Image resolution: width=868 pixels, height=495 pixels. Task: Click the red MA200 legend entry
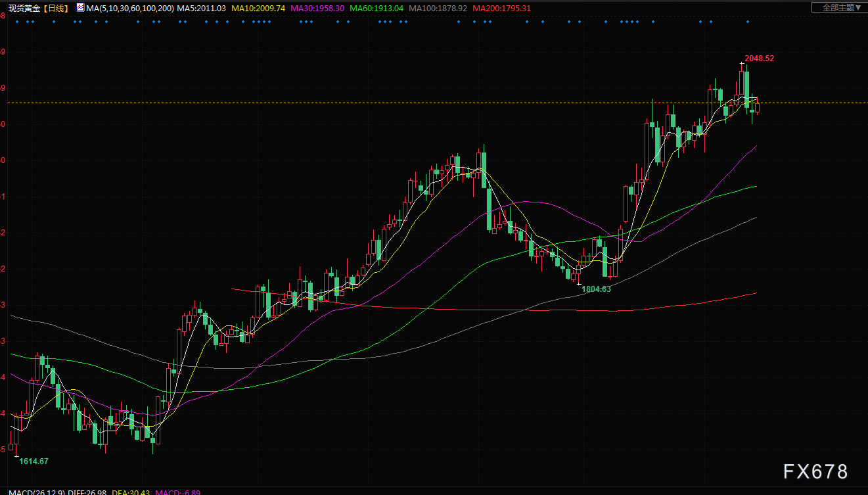pos(501,9)
